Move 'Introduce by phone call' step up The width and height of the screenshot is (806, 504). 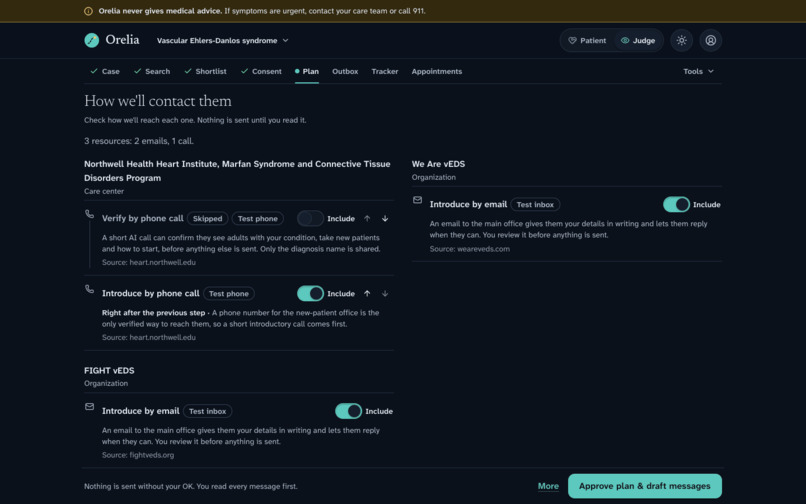(x=367, y=294)
